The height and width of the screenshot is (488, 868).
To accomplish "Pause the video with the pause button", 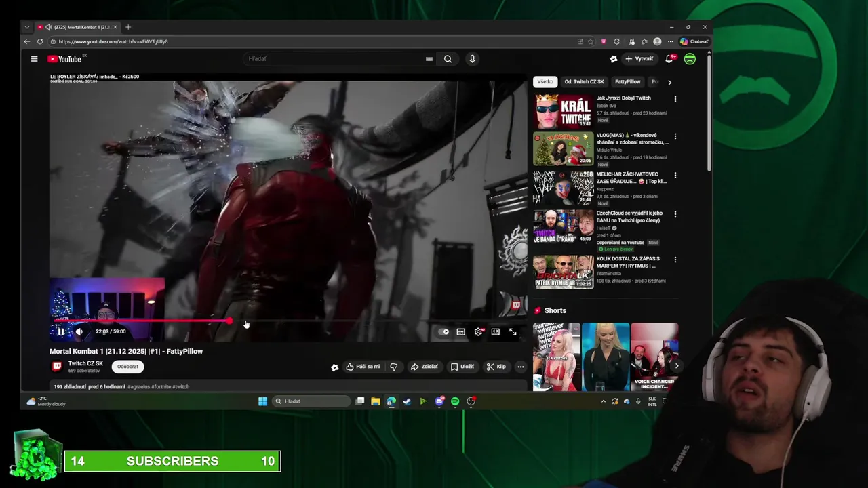I will [x=61, y=331].
